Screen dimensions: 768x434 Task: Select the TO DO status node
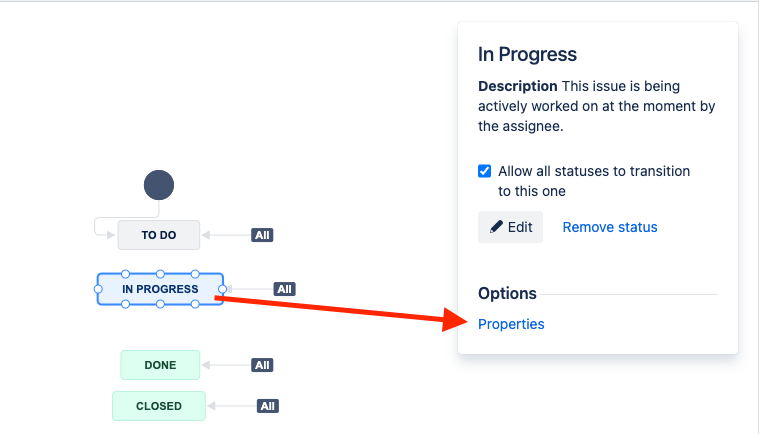[x=159, y=235]
